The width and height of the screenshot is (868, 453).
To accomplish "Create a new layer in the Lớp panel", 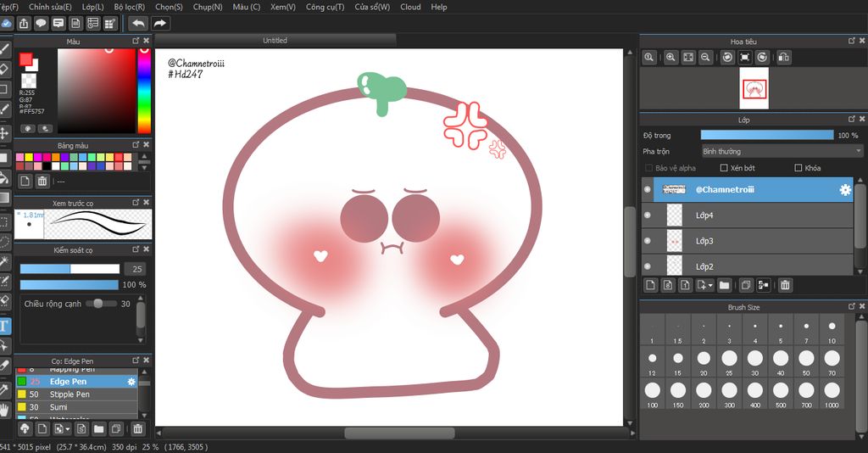I will click(650, 285).
